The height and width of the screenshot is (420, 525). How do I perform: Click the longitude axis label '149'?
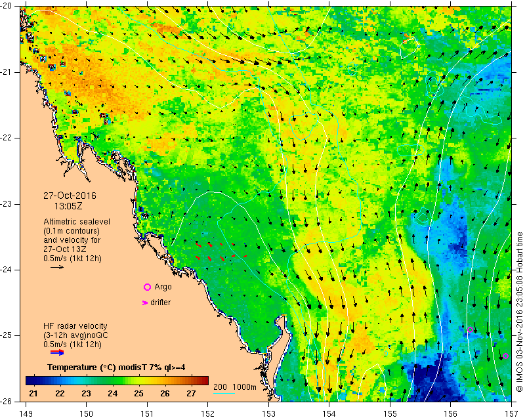(26, 414)
